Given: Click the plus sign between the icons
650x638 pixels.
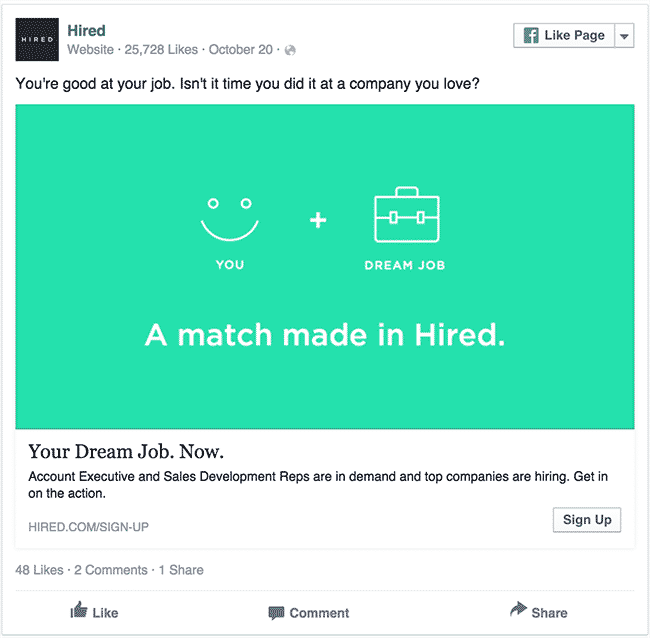Looking at the screenshot, I should (318, 220).
